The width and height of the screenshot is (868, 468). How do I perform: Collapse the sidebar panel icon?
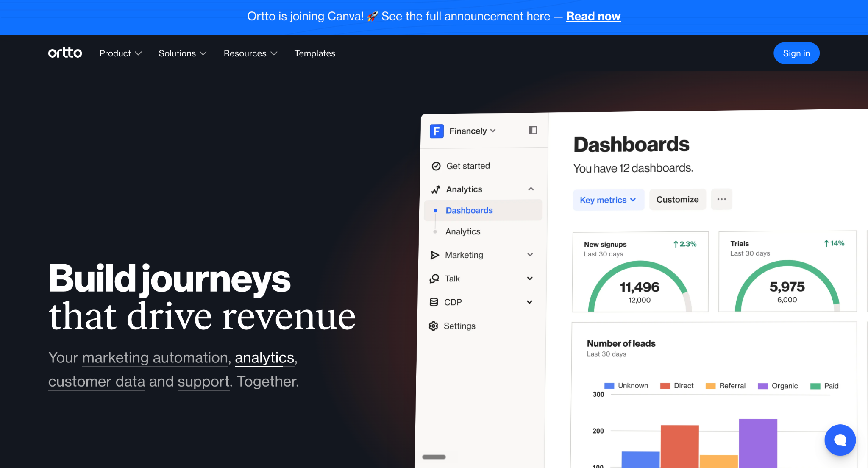pyautogui.click(x=533, y=130)
